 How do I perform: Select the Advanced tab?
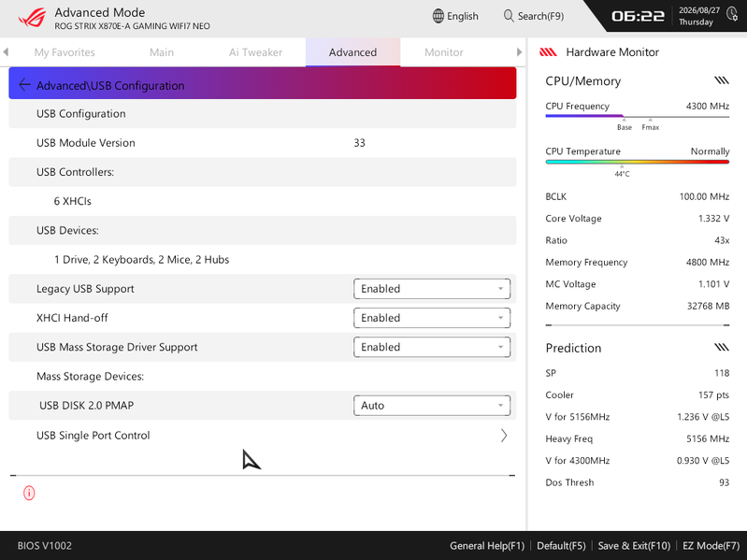tap(352, 52)
